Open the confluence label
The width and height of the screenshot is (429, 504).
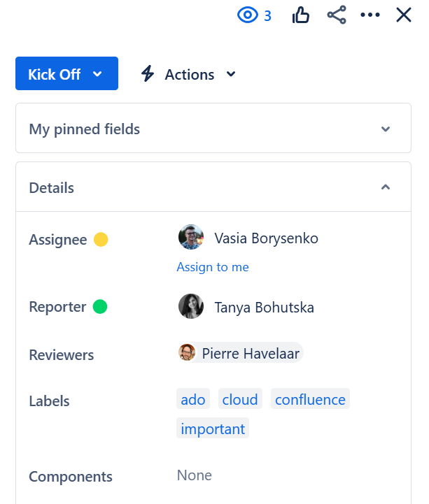(x=310, y=400)
